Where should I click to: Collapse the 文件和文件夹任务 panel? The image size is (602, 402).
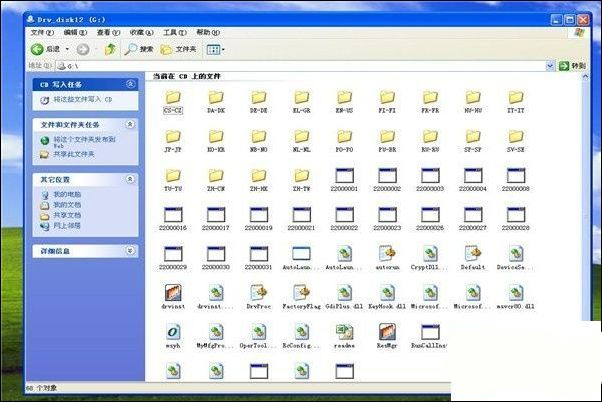[131, 124]
